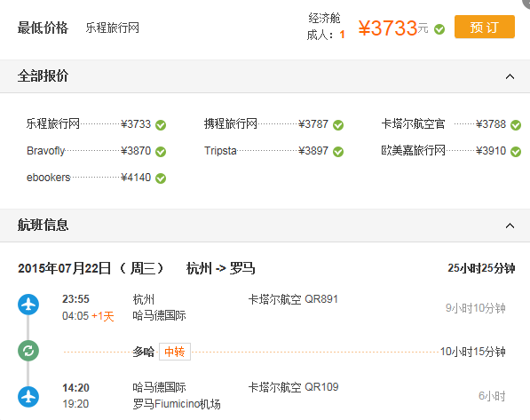Click the 10小时15分钟 layover duration
The height and width of the screenshot is (420, 530).
click(473, 352)
